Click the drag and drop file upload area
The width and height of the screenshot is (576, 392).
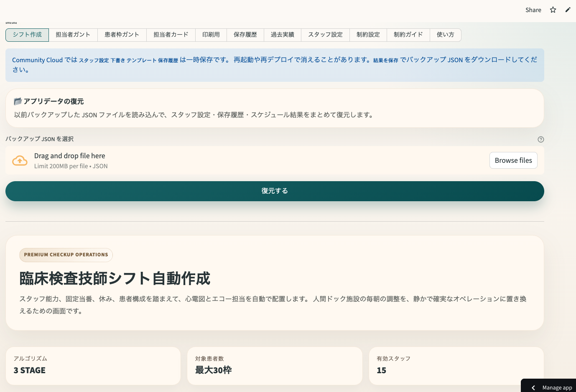[251, 160]
